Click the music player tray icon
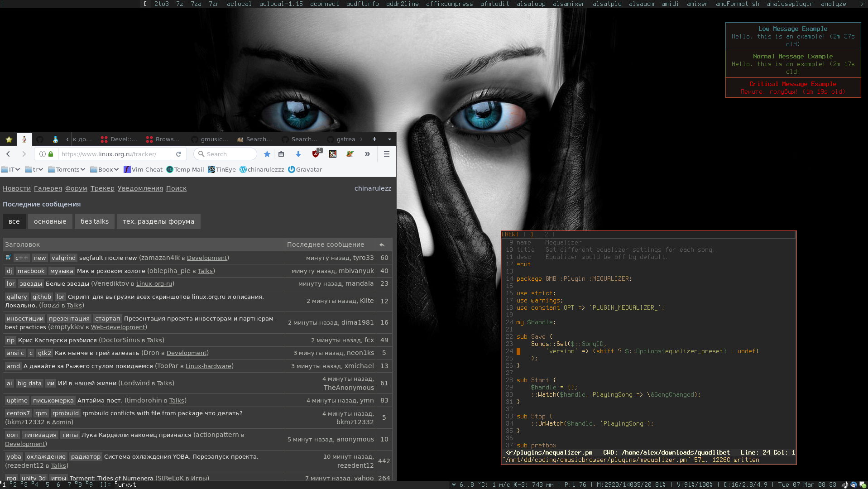Image resolution: width=868 pixels, height=489 pixels. (x=845, y=484)
